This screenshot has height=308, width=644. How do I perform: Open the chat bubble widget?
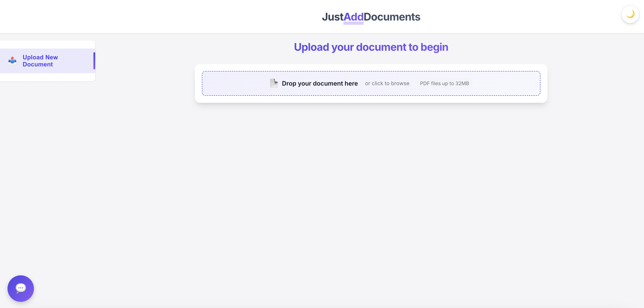click(21, 288)
